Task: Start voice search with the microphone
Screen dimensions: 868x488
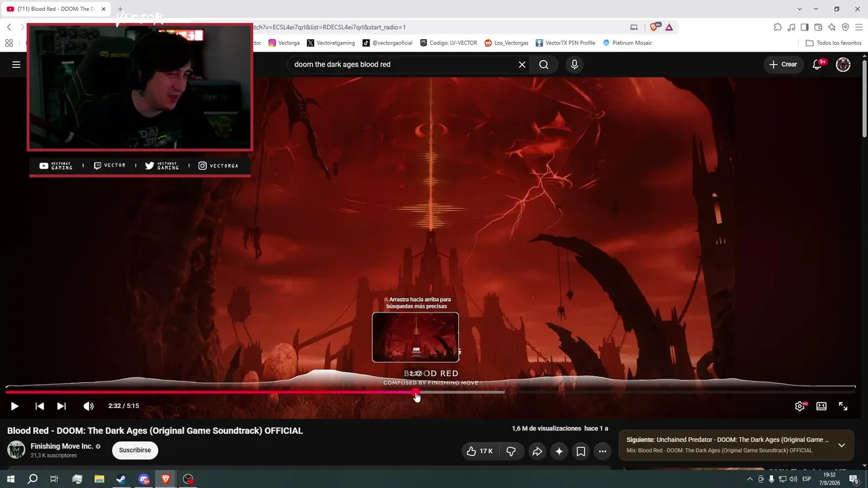Action: pyautogui.click(x=574, y=64)
